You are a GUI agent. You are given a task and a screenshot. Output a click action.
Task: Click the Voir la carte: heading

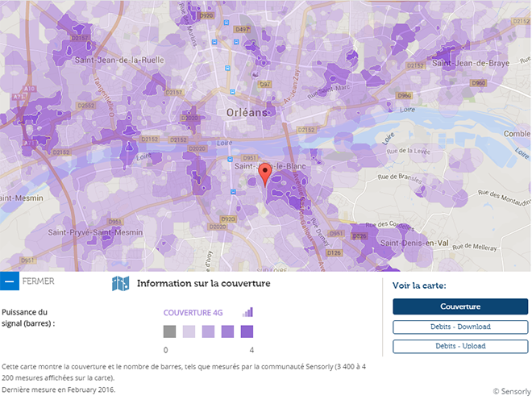(x=419, y=285)
